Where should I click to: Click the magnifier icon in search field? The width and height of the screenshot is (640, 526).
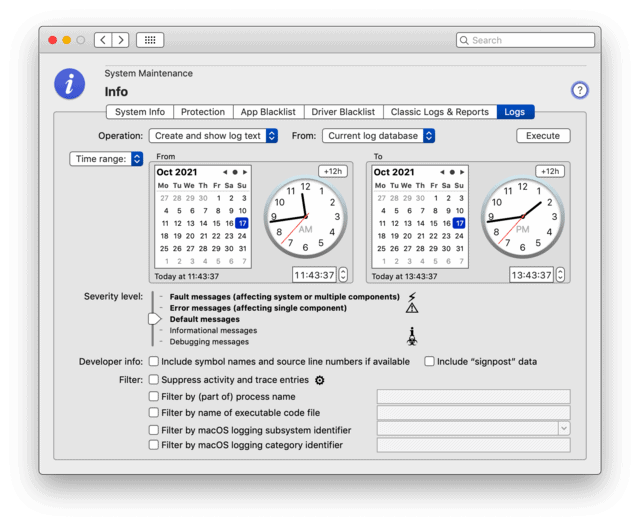click(x=464, y=40)
